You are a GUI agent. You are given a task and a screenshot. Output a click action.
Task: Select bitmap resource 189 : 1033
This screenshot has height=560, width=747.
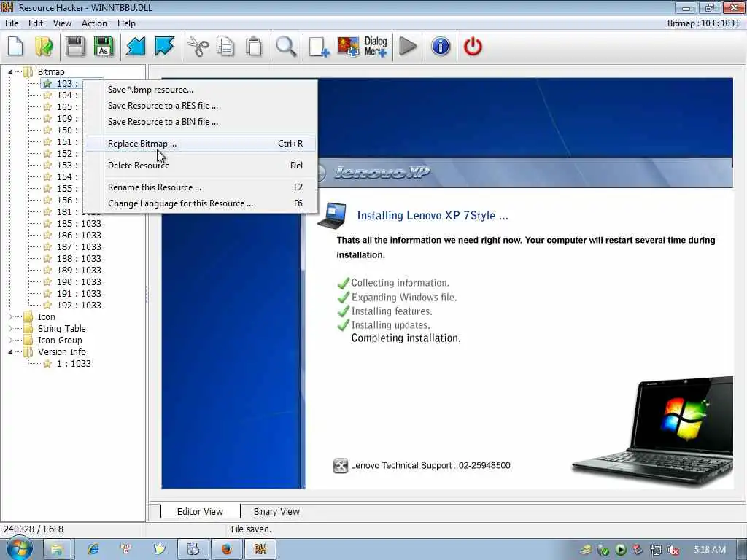(79, 271)
